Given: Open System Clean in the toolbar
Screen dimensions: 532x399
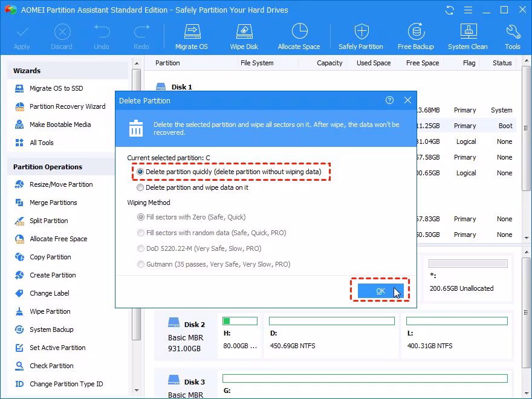Looking at the screenshot, I should (467, 37).
